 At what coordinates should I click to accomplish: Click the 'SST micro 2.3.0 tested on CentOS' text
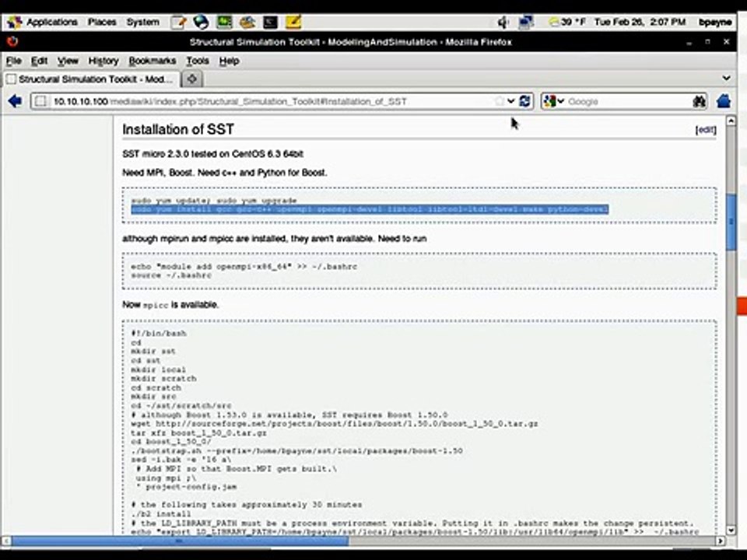pos(212,154)
